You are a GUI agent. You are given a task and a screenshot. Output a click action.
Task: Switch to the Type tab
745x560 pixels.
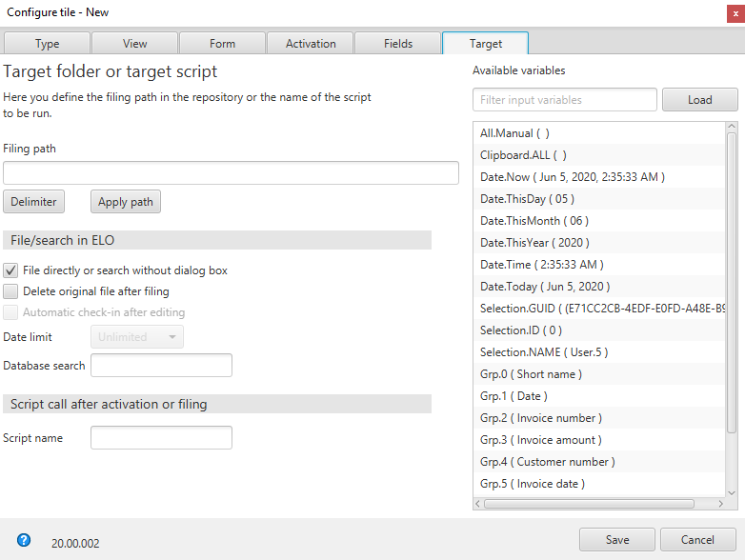[47, 44]
